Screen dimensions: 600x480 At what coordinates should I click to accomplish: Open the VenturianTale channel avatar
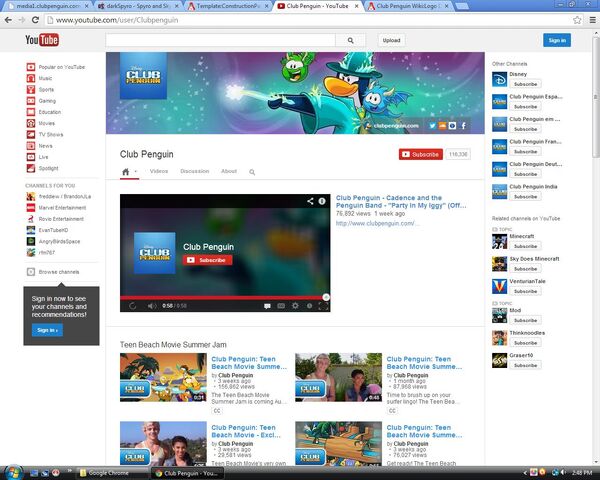tap(499, 286)
